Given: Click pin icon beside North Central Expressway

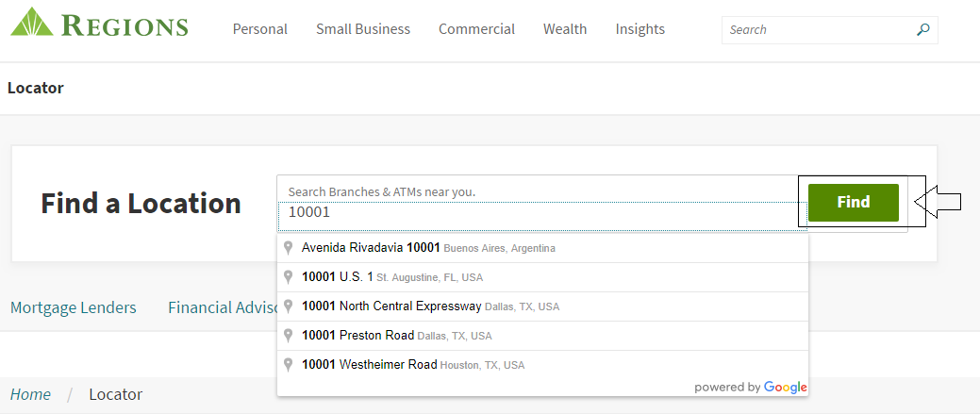Looking at the screenshot, I should 289,306.
